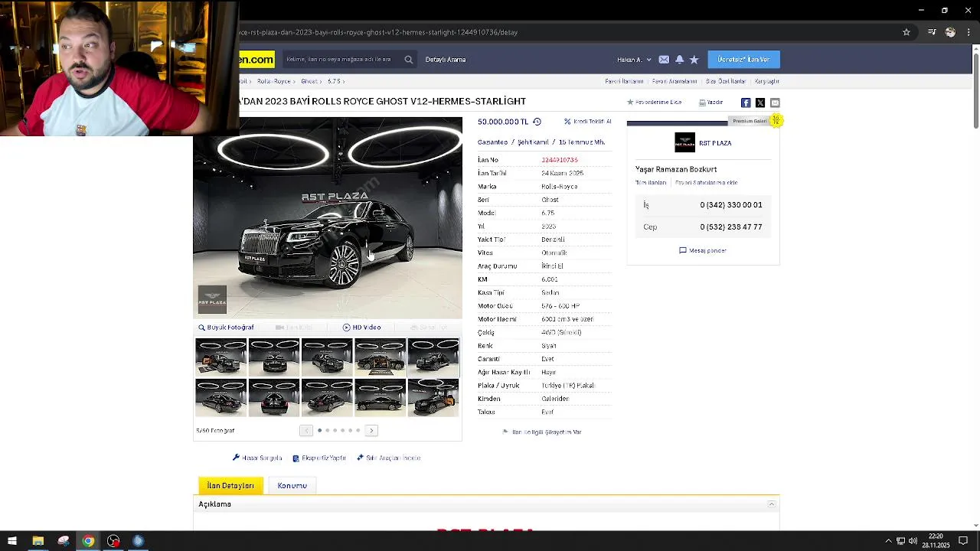Open the main Rolls Royce photo

(328, 218)
